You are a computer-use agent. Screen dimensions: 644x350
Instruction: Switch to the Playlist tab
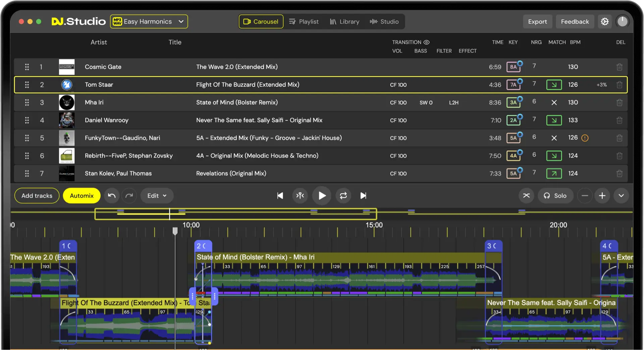point(304,21)
